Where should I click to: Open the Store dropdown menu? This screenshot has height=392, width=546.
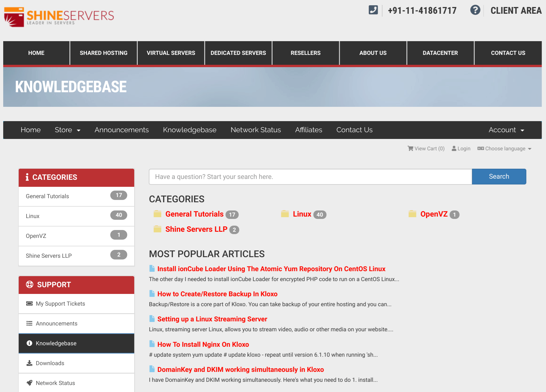(x=67, y=130)
